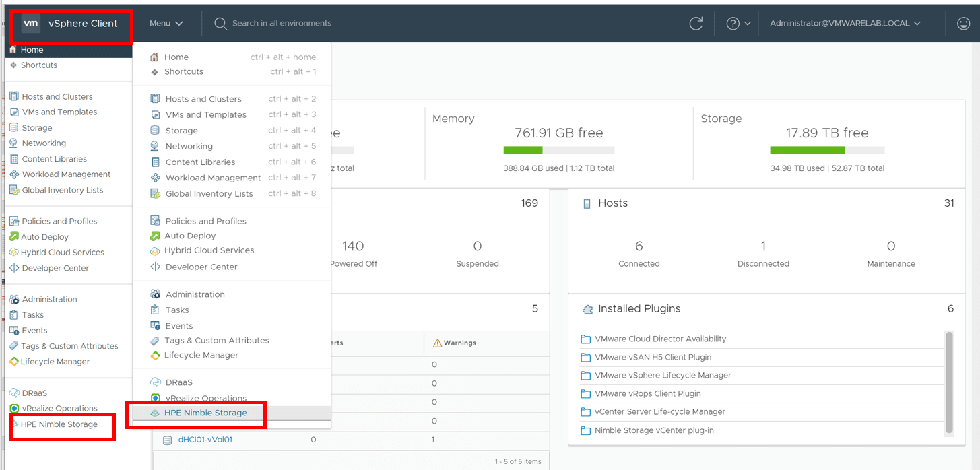980x470 pixels.
Task: Click the refresh icon in the top bar
Action: [x=696, y=24]
